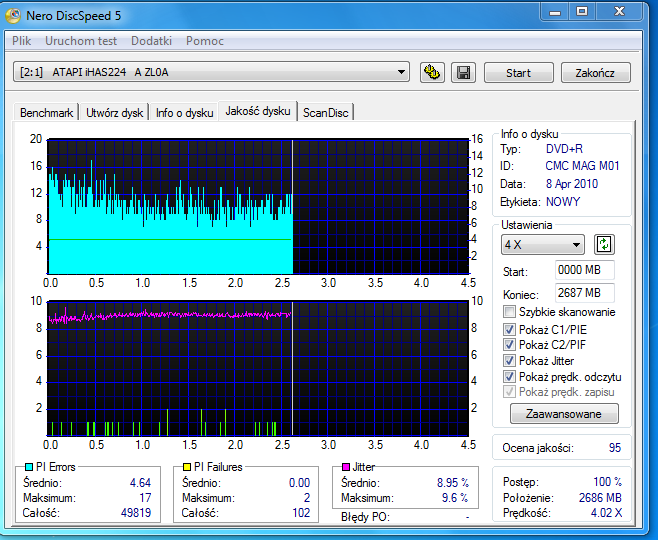Close the Nero DiscSpeed window
The width and height of the screenshot is (658, 540).
pyautogui.click(x=619, y=11)
